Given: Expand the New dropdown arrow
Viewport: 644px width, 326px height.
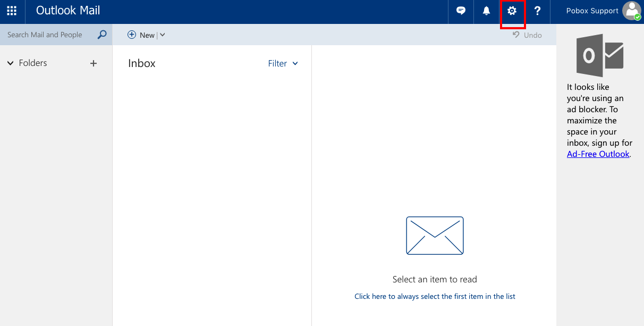Looking at the screenshot, I should point(163,35).
